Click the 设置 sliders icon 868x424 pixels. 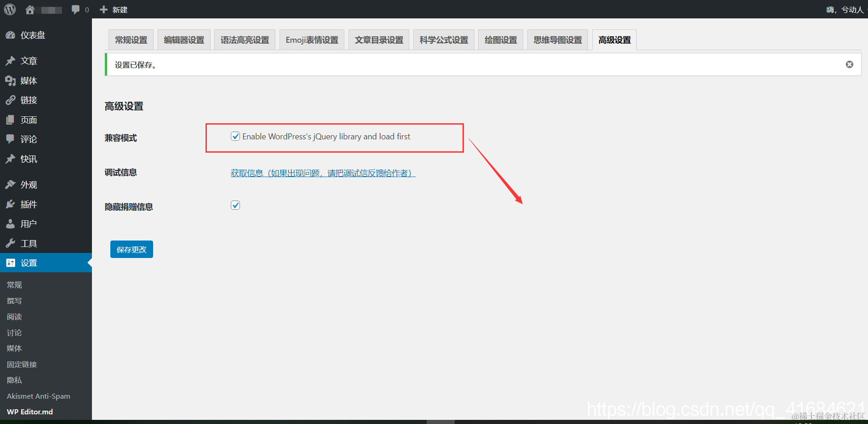point(11,263)
